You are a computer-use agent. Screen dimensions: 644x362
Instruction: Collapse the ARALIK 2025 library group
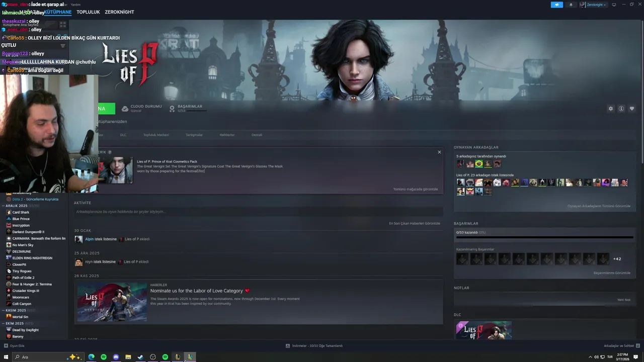tap(4, 206)
